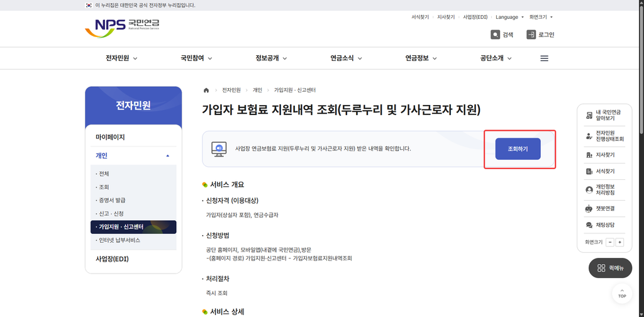
Task: Click the 챗봇연결 robot icon
Action: pyautogui.click(x=589, y=209)
